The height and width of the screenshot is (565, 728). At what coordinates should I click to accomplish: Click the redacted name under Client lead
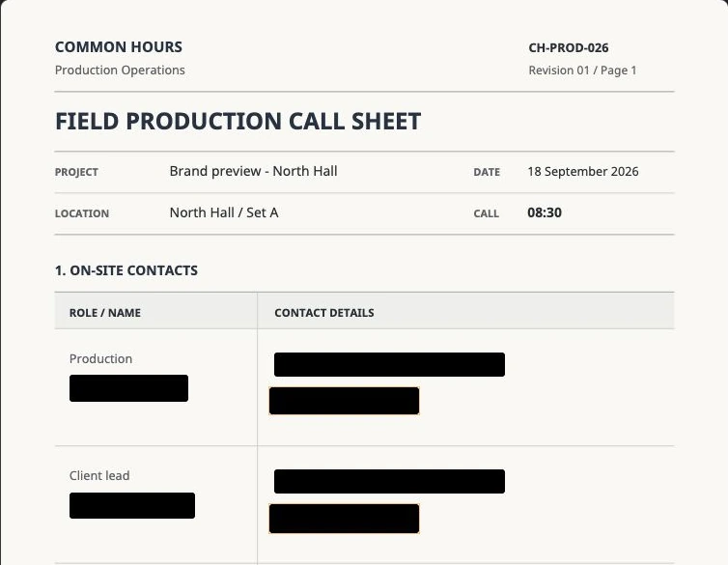[x=132, y=505]
